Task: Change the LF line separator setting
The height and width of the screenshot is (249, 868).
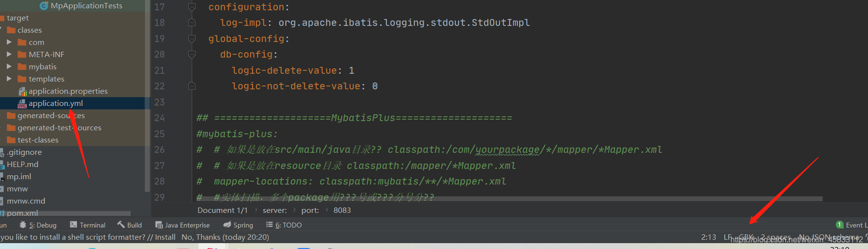Action: 728,237
